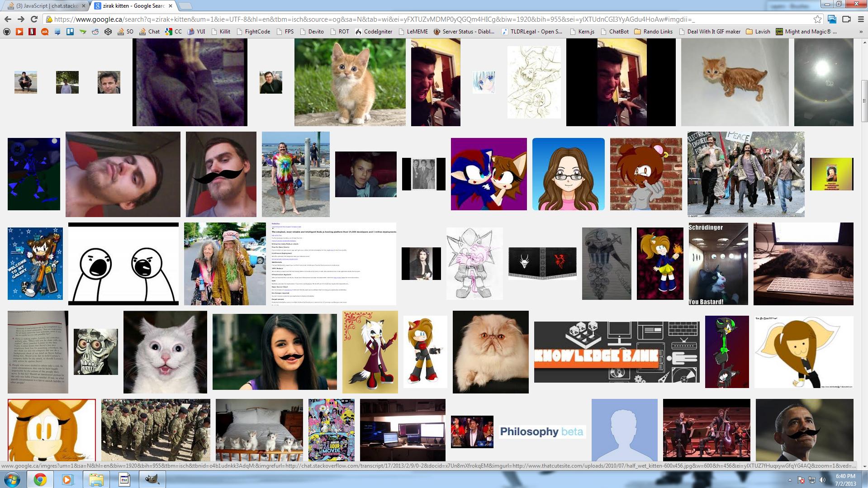Open Windows Explorer from the taskbar
The image size is (868, 488).
click(96, 479)
